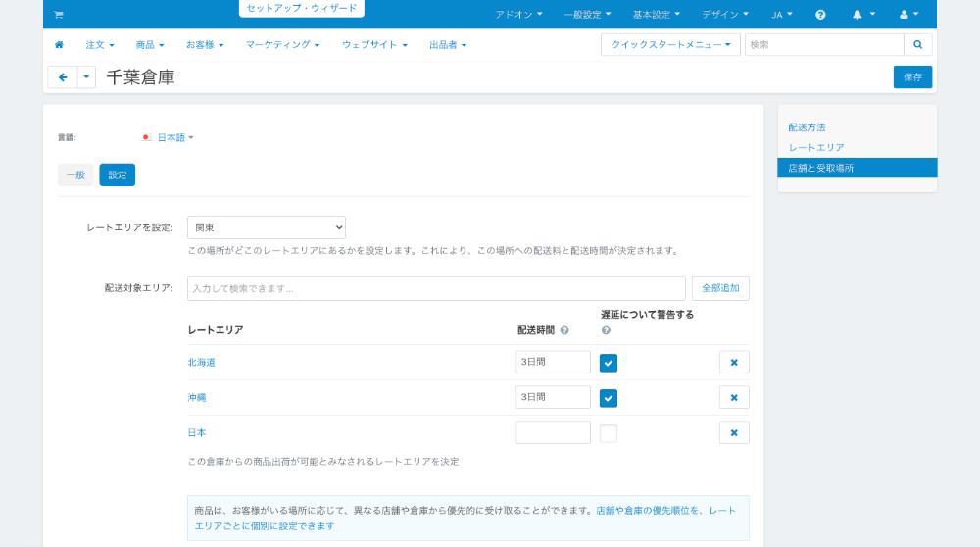Click the 全部追加 button
980x547 pixels.
(x=720, y=289)
